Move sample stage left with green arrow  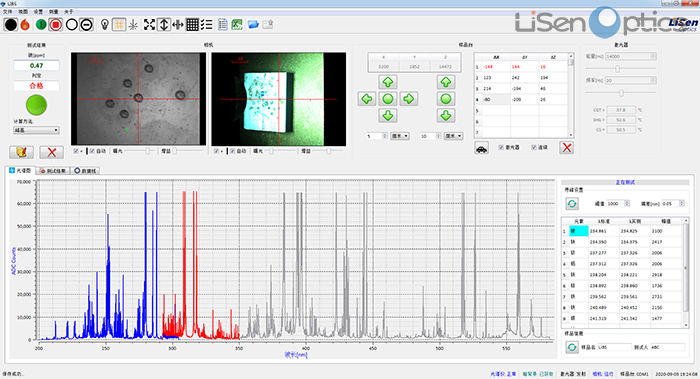tap(367, 99)
